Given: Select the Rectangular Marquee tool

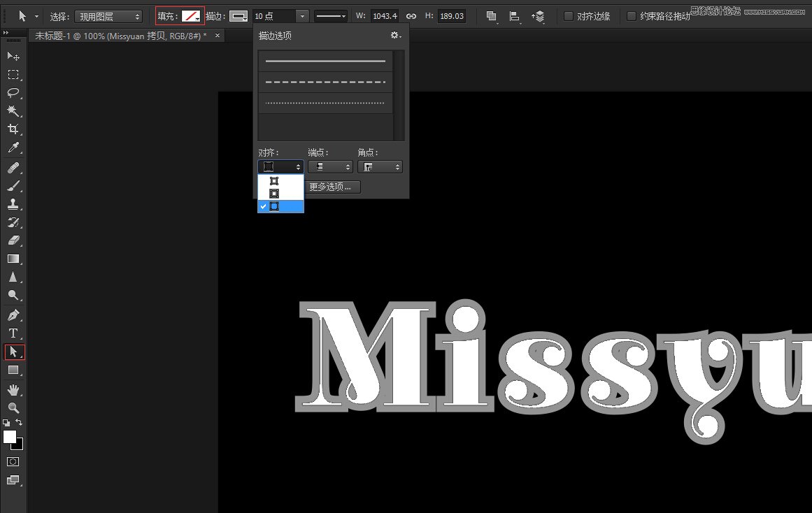Looking at the screenshot, I should coord(13,75).
